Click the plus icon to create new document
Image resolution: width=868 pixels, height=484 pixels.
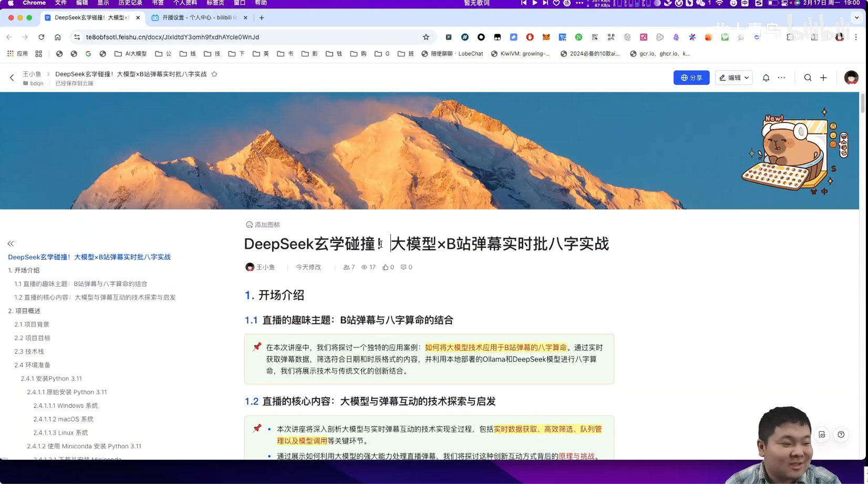tap(823, 78)
